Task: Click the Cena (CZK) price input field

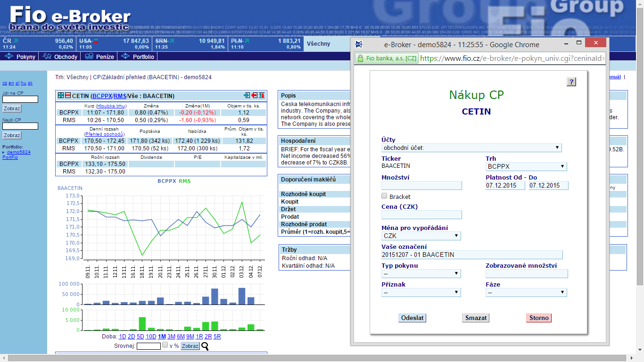Action: (421, 214)
